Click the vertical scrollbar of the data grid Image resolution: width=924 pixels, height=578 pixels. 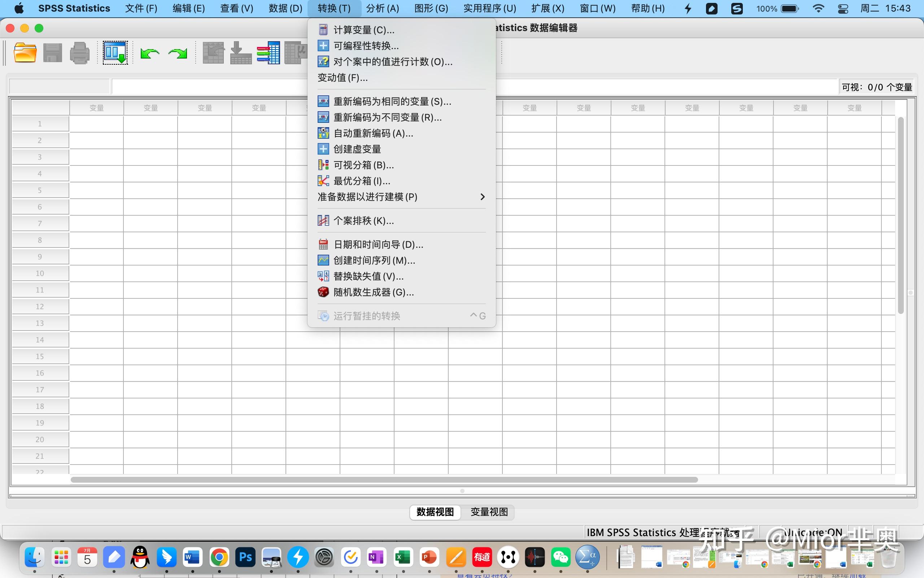tap(901, 215)
